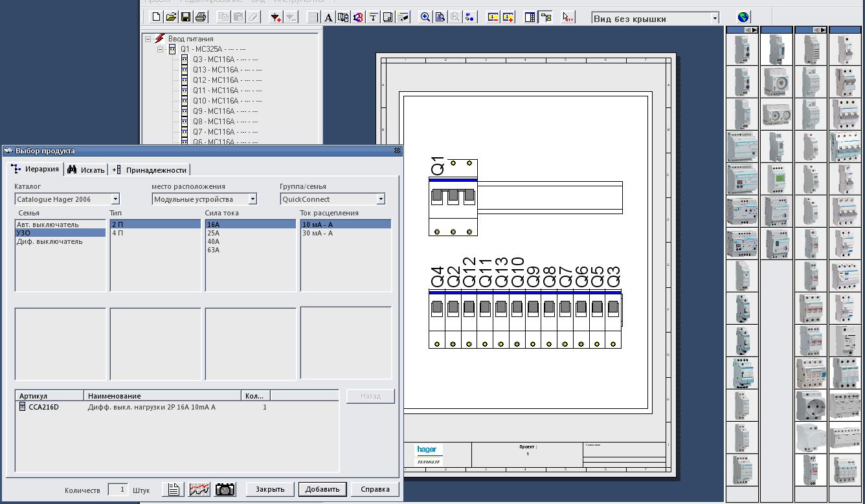The height and width of the screenshot is (504, 865).
Task: Save the project with the floppy disk icon
Action: point(186,17)
